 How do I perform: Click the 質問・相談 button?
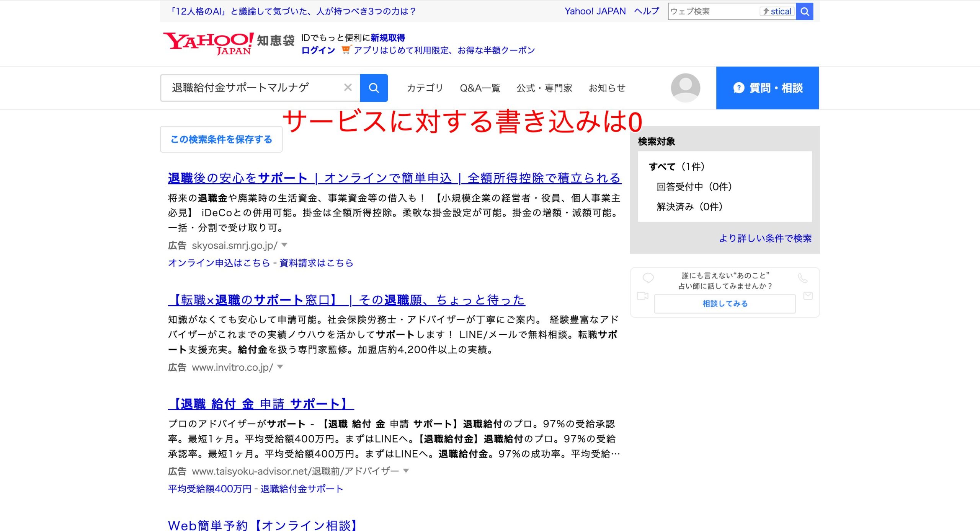(x=768, y=88)
